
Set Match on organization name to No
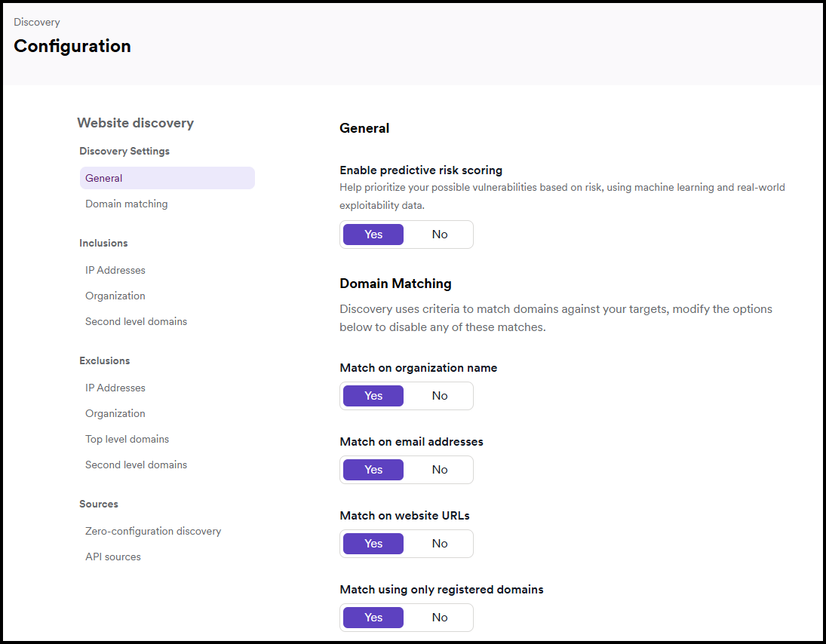click(440, 396)
